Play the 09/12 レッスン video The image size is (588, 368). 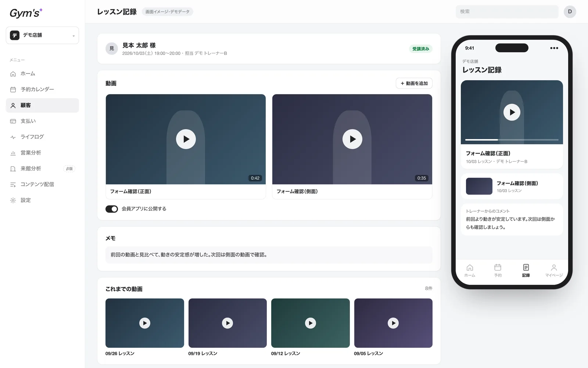click(311, 323)
